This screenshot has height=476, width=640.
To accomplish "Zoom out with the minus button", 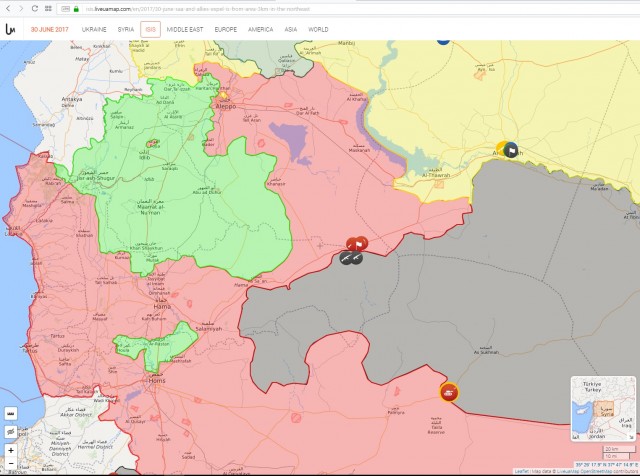I will tap(10, 464).
